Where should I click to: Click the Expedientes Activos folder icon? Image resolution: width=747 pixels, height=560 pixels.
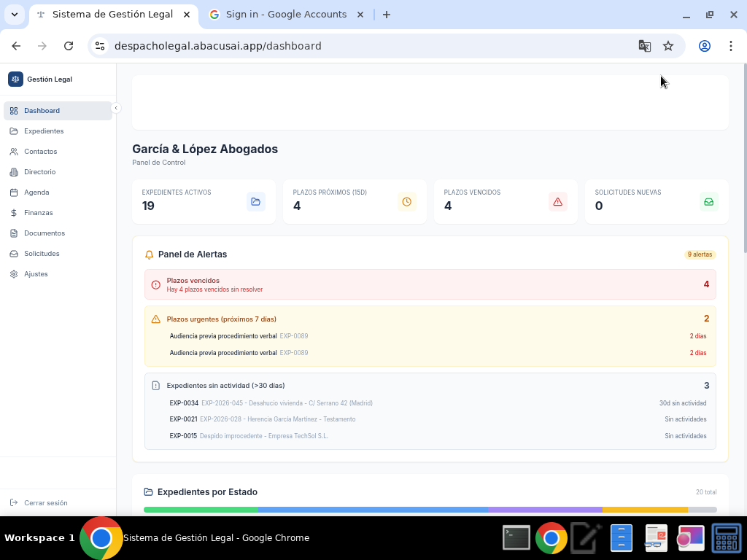point(255,202)
